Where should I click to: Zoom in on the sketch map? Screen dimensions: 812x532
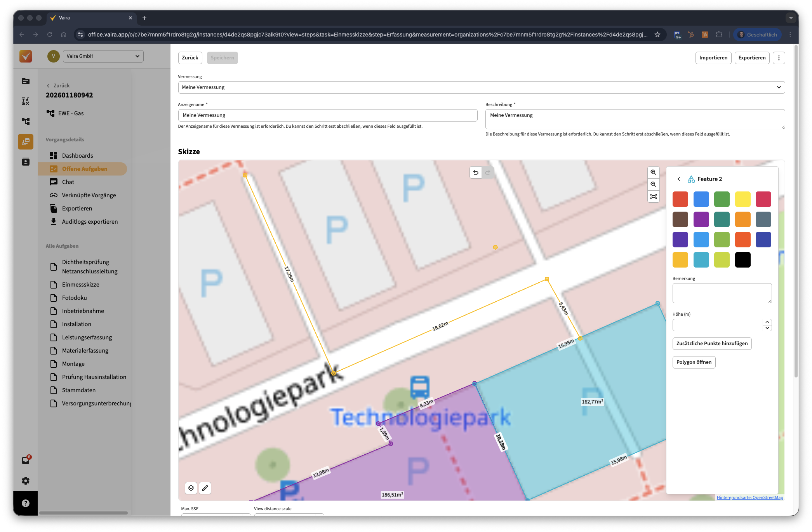654,172
